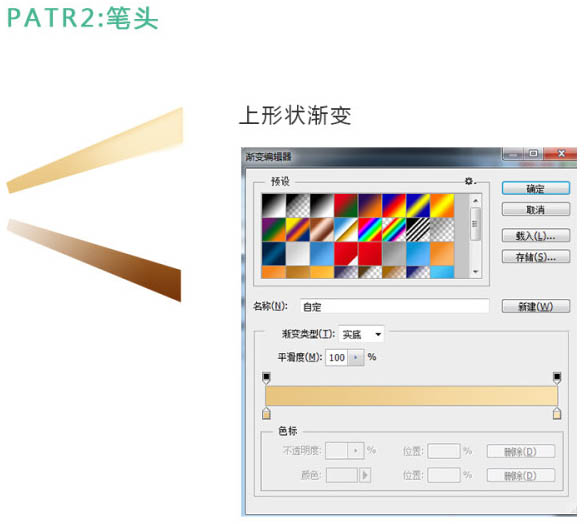The width and height of the screenshot is (584, 524).
Task: Click the 名称 name field showing 自定
Action: pos(394,306)
